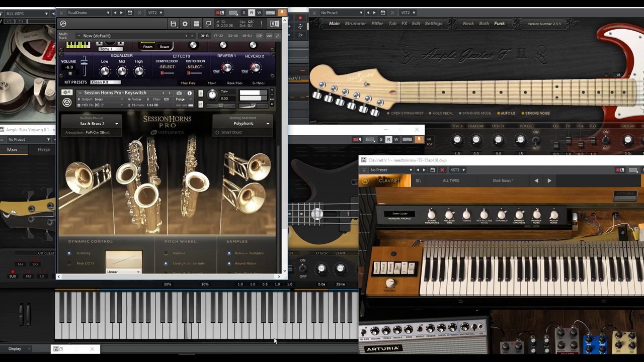Solo the Session Horns Pro instrument

coord(200,93)
